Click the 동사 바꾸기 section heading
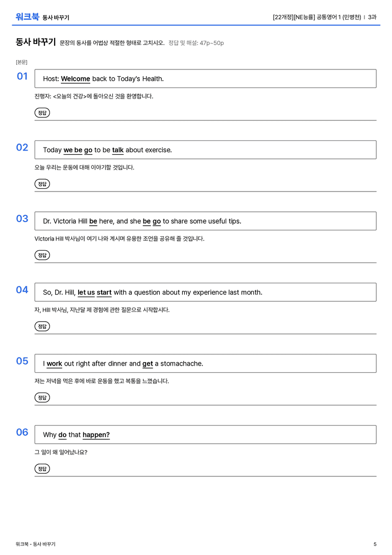 35,42
